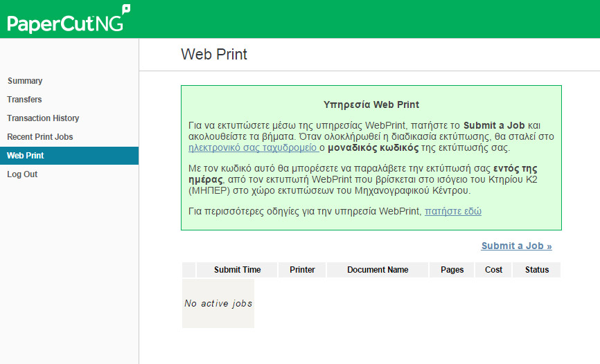
Task: Click the Printer column header
Action: point(302,270)
